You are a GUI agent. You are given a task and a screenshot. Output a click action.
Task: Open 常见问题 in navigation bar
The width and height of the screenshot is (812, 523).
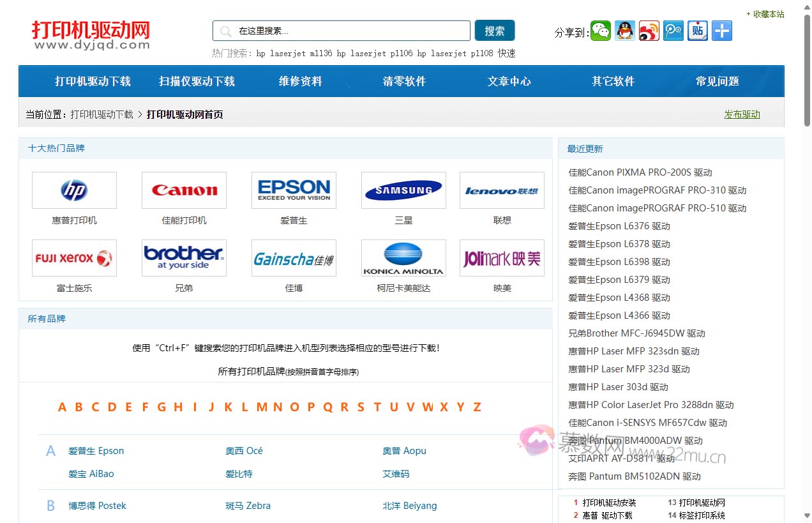717,81
